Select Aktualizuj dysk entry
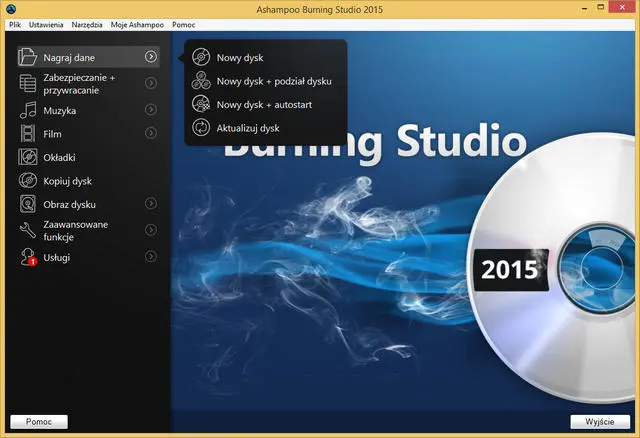 click(x=248, y=128)
